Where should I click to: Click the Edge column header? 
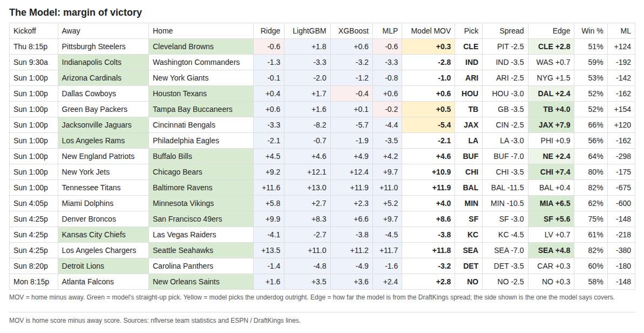[x=551, y=31]
